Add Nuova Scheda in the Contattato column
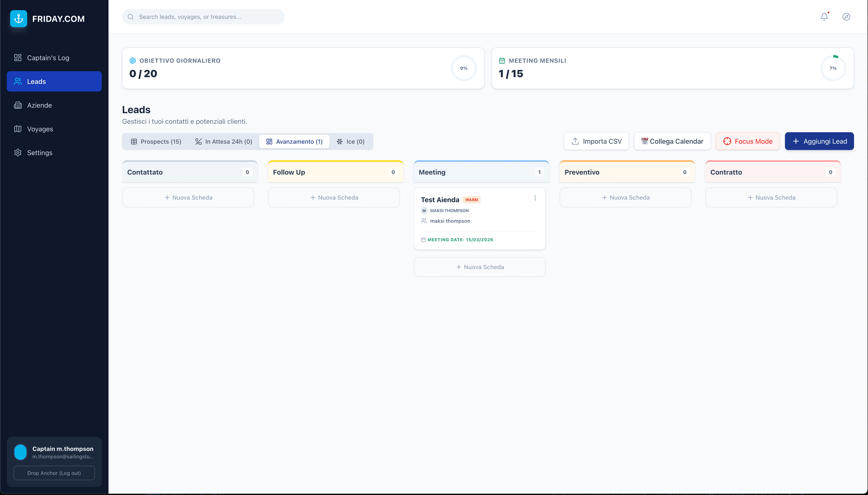This screenshot has width=868, height=495. point(188,198)
